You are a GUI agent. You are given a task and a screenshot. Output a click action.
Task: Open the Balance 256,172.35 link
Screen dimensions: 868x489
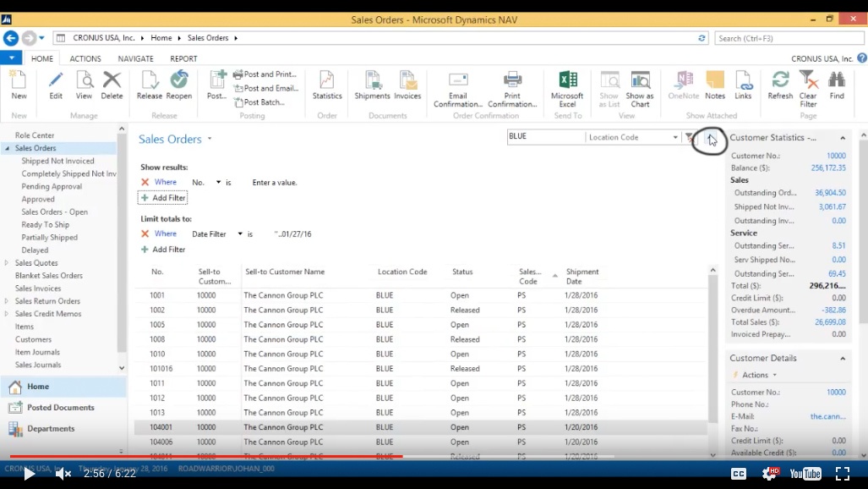tap(828, 168)
